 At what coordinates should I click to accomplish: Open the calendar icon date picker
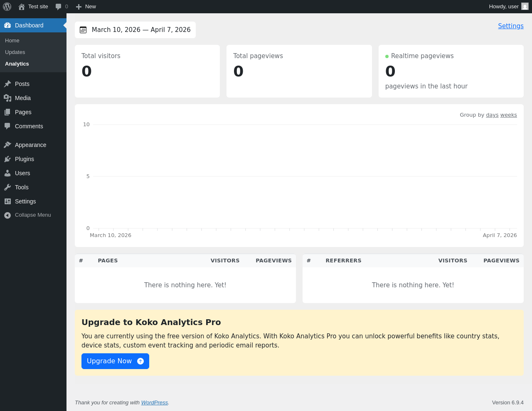click(83, 30)
